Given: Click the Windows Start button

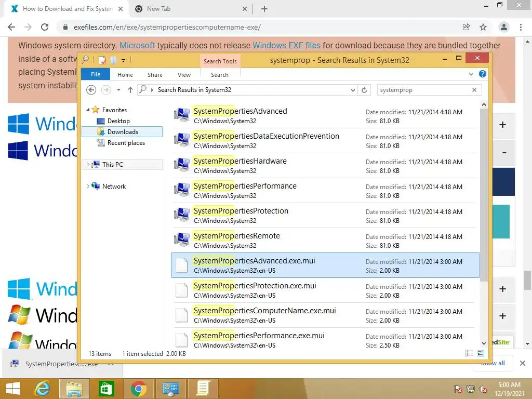Looking at the screenshot, I should (x=13, y=389).
